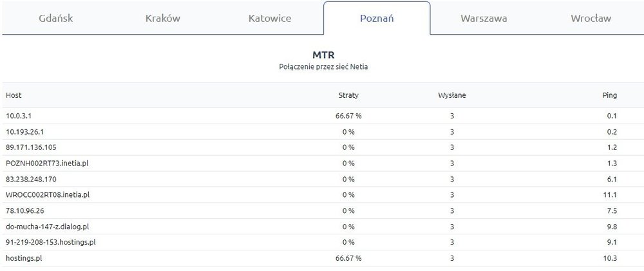Select host 78.10.96.26
This screenshot has height=271, width=644.
point(25,210)
